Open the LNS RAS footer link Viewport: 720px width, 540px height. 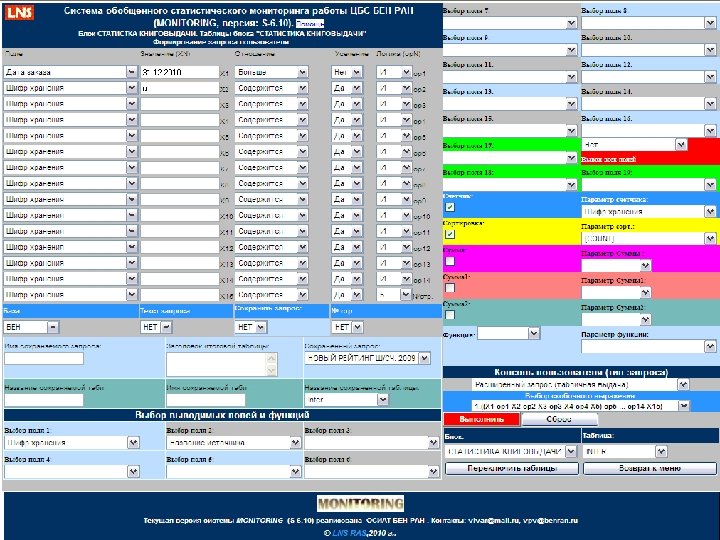[x=349, y=533]
